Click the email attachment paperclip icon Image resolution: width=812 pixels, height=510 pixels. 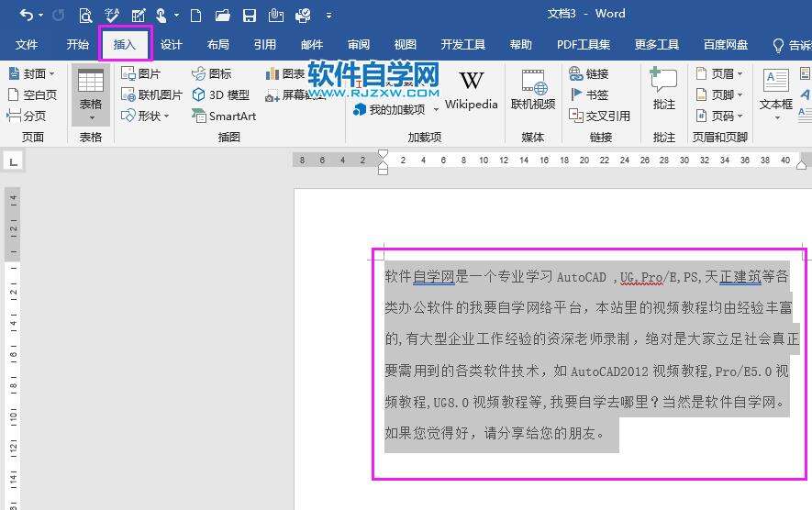276,16
